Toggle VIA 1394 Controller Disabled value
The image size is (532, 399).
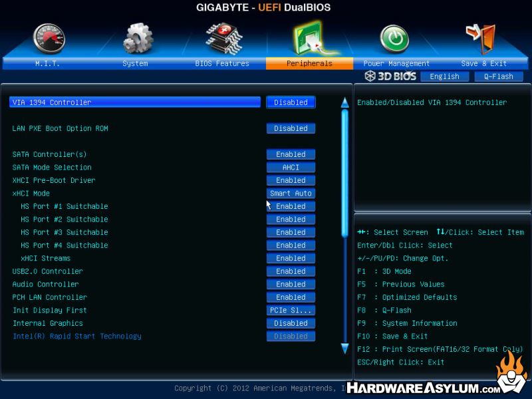point(291,102)
